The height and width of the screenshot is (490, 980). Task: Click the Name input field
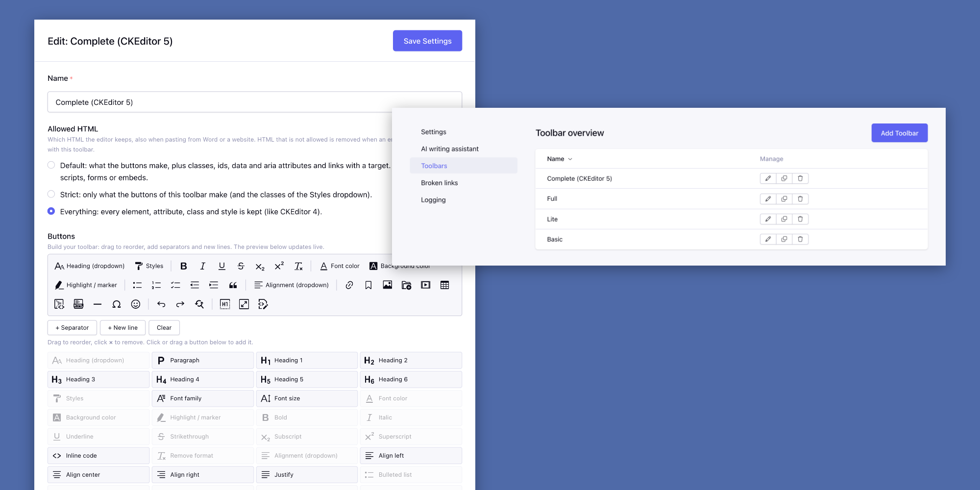pos(255,102)
